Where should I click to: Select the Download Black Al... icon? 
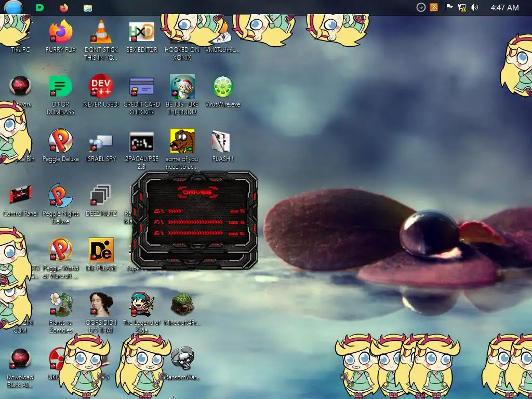click(x=20, y=368)
